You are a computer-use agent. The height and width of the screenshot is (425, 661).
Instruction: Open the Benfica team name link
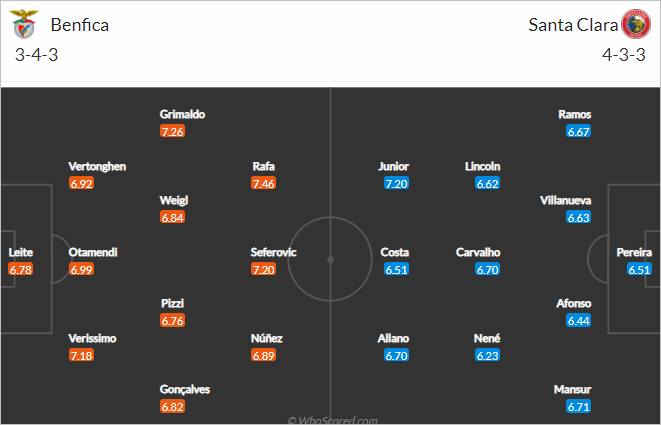(80, 25)
